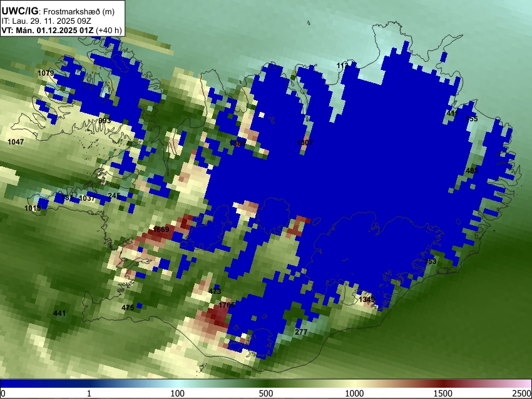The height and width of the screenshot is (399, 532).
Task: Click the legend tick label 1500
Action: [x=443, y=393]
